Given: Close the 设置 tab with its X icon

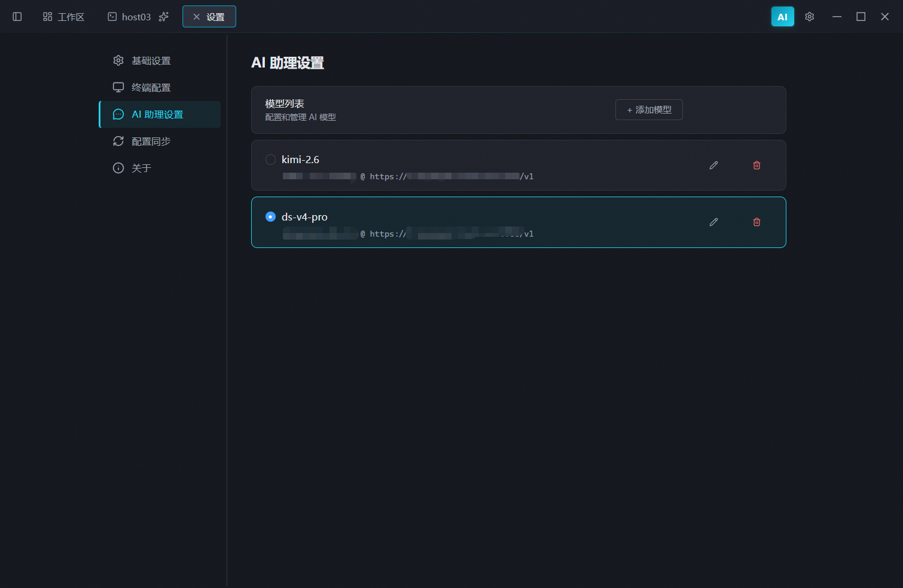Looking at the screenshot, I should pos(196,17).
